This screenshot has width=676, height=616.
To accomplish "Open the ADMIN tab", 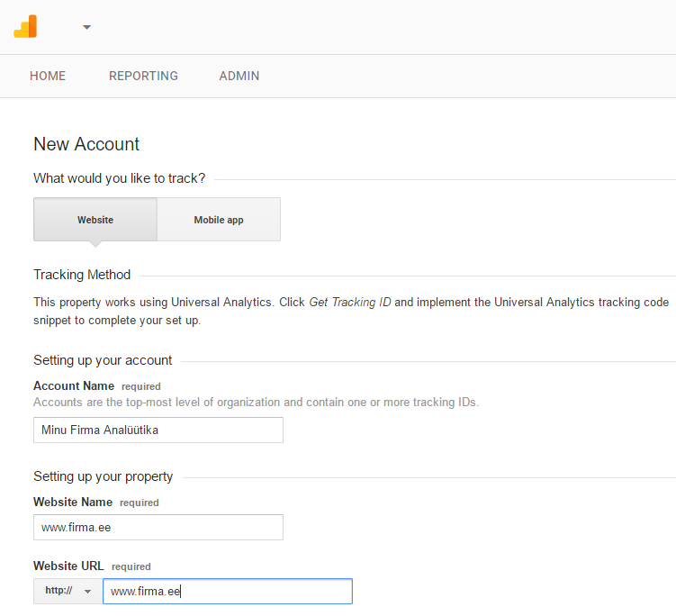I will (239, 76).
